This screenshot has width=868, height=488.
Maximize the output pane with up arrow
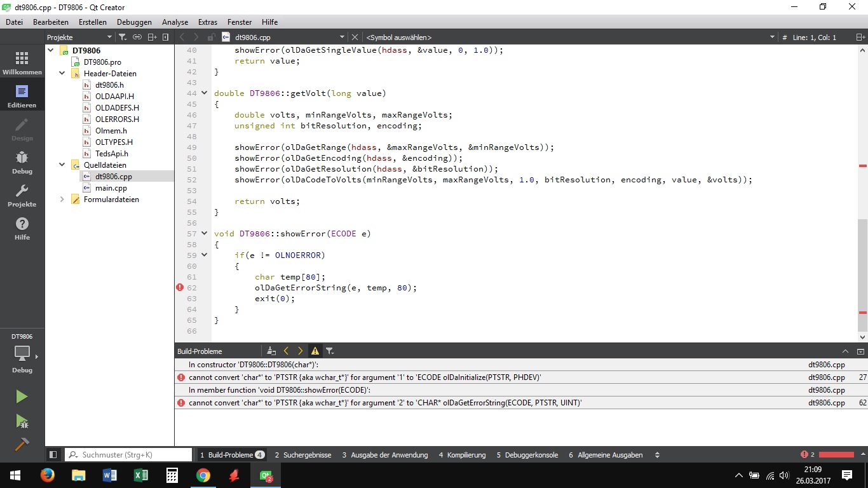(x=846, y=351)
